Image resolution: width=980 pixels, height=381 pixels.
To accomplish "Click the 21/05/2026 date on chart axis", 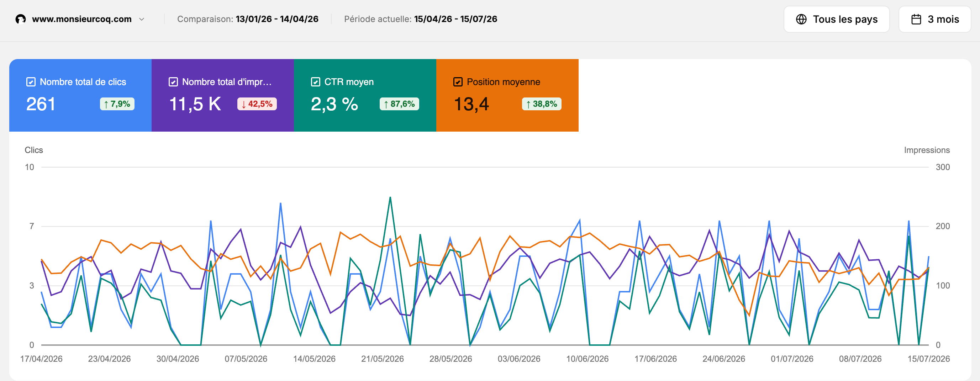I will [382, 359].
